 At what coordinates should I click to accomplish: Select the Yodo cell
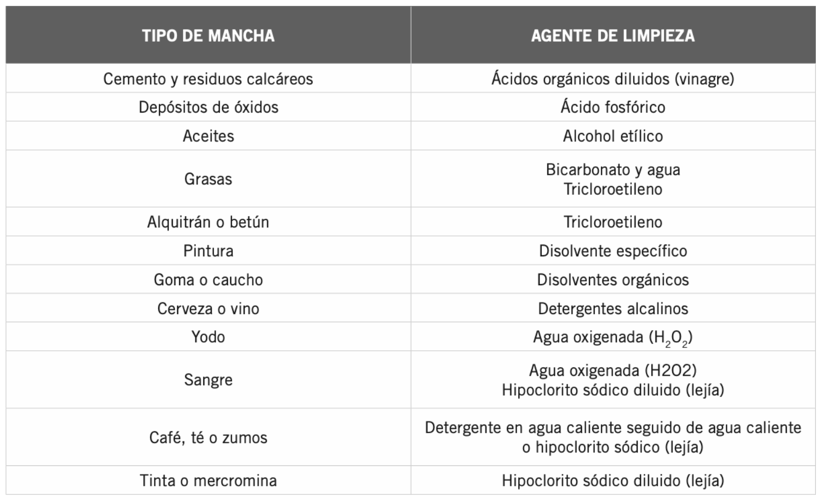coord(208,337)
